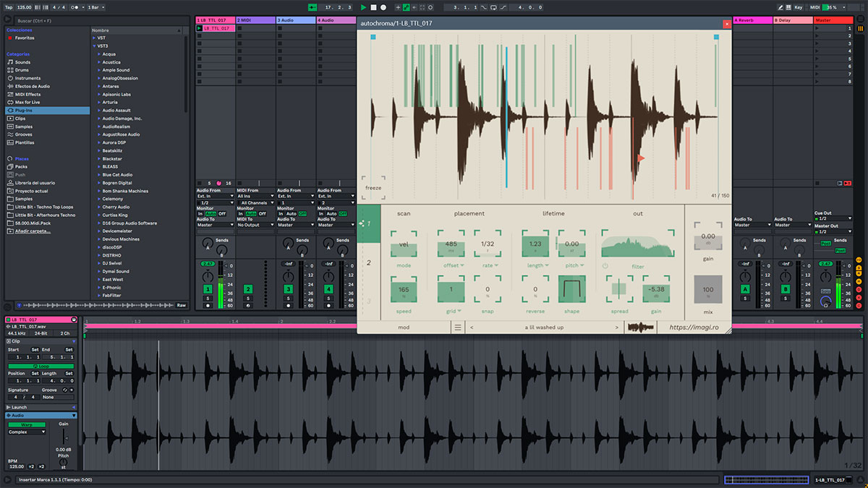Toggle the Warp switch in Audio section
Image resolution: width=868 pixels, height=488 pixels.
click(27, 424)
